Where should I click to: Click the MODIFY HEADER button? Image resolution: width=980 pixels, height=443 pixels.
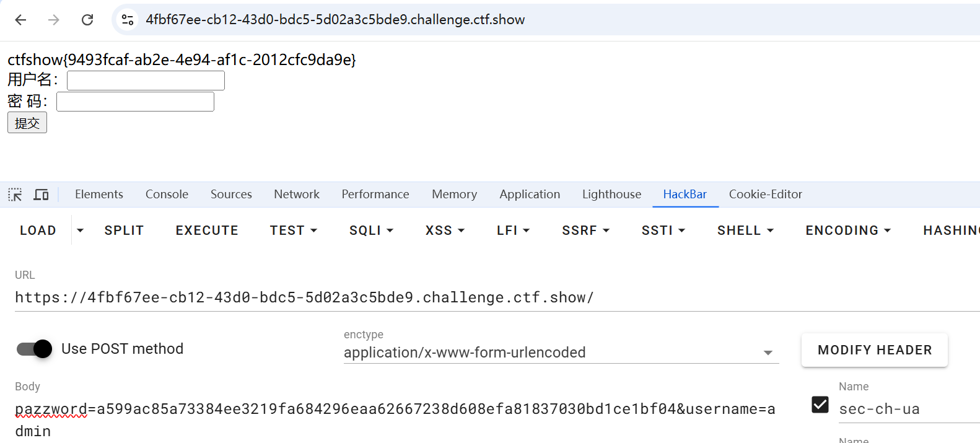(874, 350)
